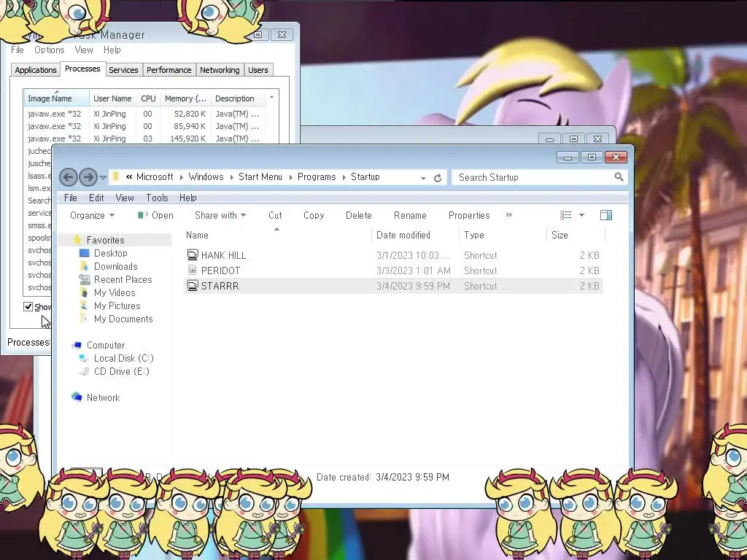Image resolution: width=747 pixels, height=560 pixels.
Task: Switch to Task Manager Users tab
Action: (258, 70)
